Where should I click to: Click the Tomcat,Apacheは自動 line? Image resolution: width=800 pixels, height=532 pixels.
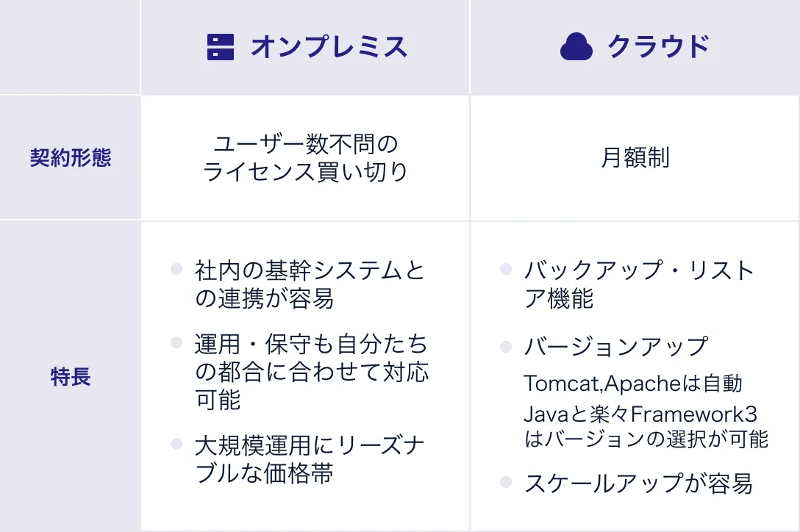pyautogui.click(x=633, y=384)
